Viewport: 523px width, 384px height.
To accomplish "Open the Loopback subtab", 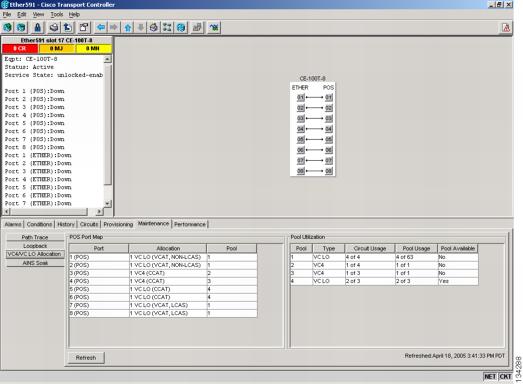I will 35,246.
